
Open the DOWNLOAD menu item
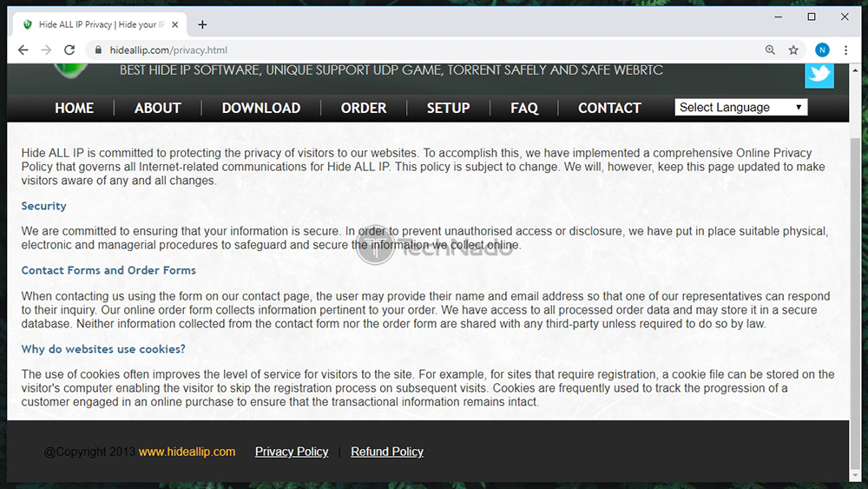pos(261,108)
